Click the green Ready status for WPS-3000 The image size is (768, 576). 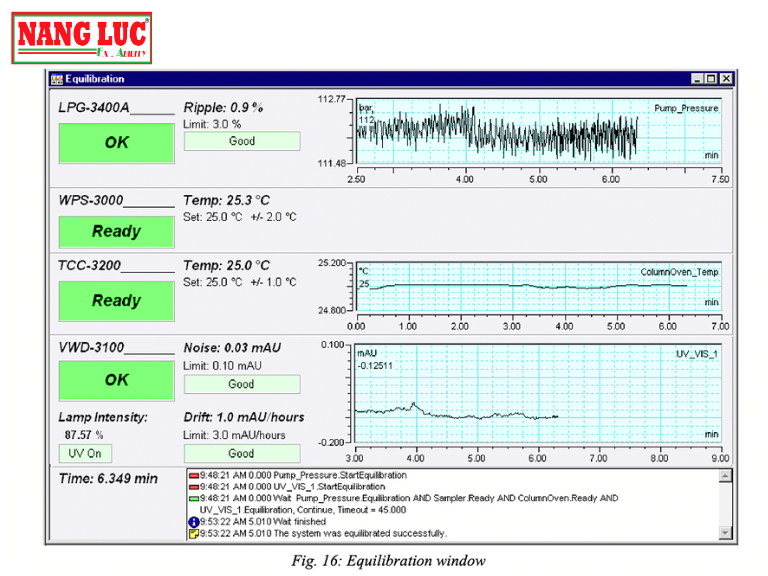click(x=116, y=231)
